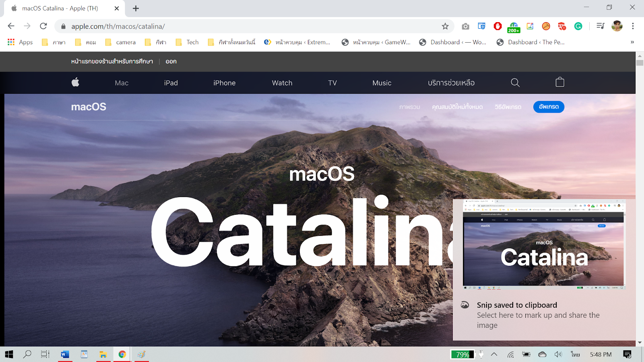Open the คุณสมบัติใหม่ทั้งหมด features link

(x=457, y=107)
